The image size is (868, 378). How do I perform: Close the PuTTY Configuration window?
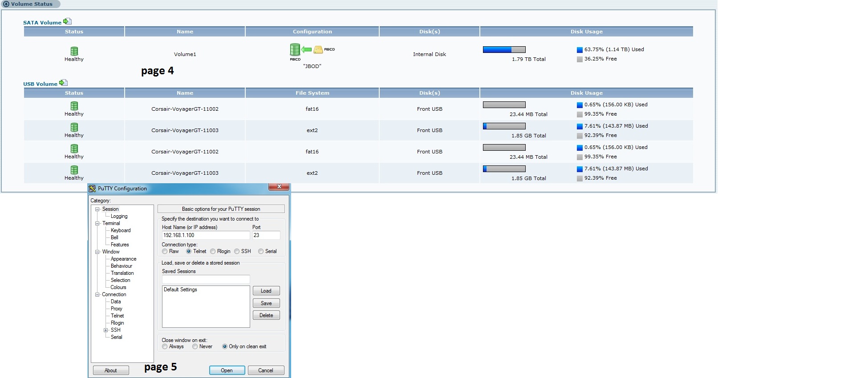279,187
